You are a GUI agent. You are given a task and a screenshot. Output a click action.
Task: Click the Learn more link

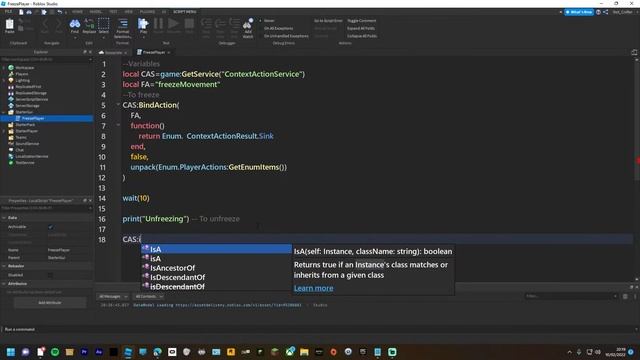pos(313,288)
